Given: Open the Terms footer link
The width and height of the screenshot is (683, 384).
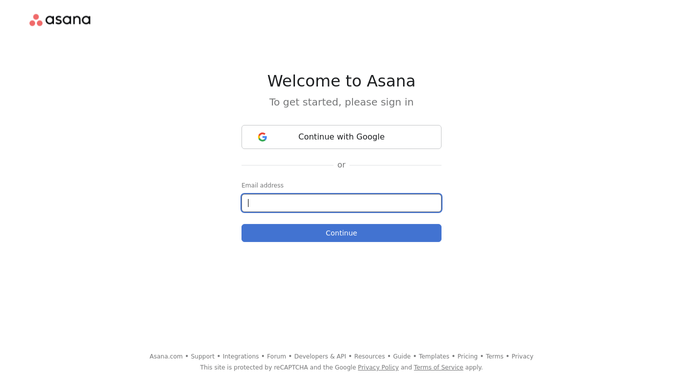Looking at the screenshot, I should click(x=494, y=356).
